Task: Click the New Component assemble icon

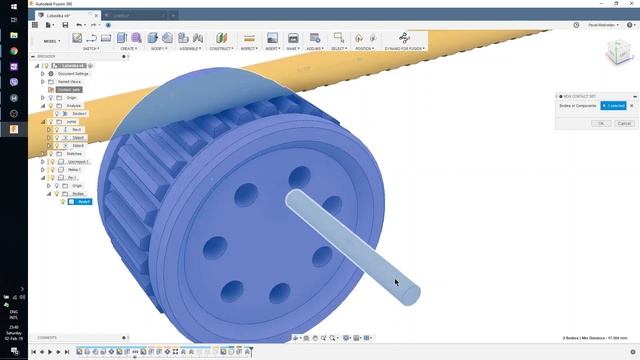Action: (x=183, y=38)
